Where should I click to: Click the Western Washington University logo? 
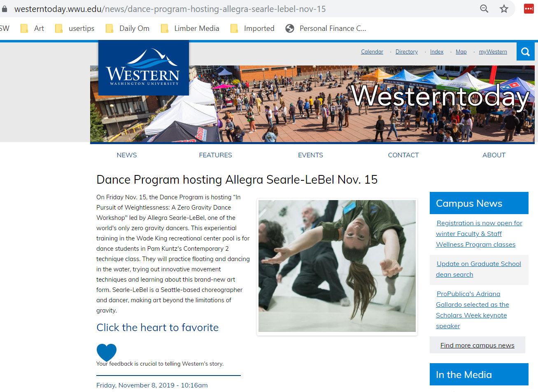pyautogui.click(x=144, y=68)
